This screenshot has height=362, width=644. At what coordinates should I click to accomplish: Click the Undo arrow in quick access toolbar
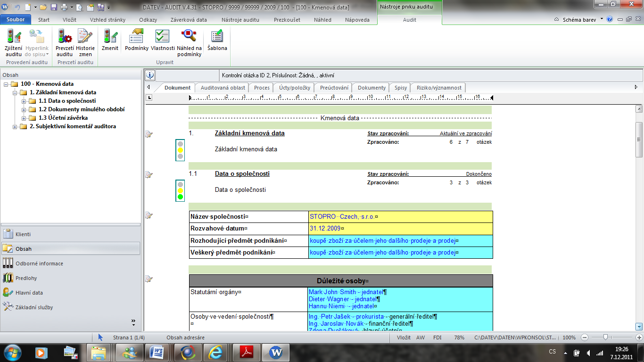[17, 7]
